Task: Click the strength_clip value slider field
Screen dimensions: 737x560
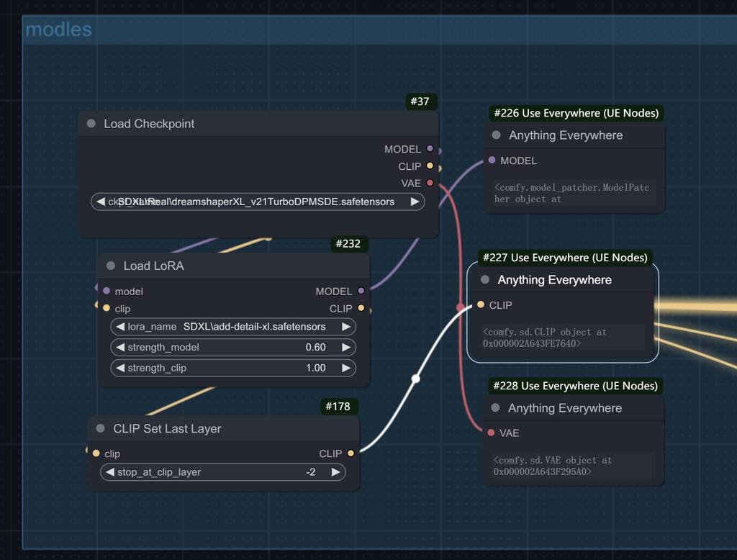Action: click(232, 368)
